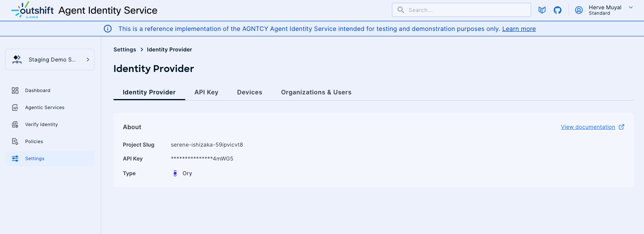Open the View documentation link
The image size is (644, 234).
click(588, 127)
